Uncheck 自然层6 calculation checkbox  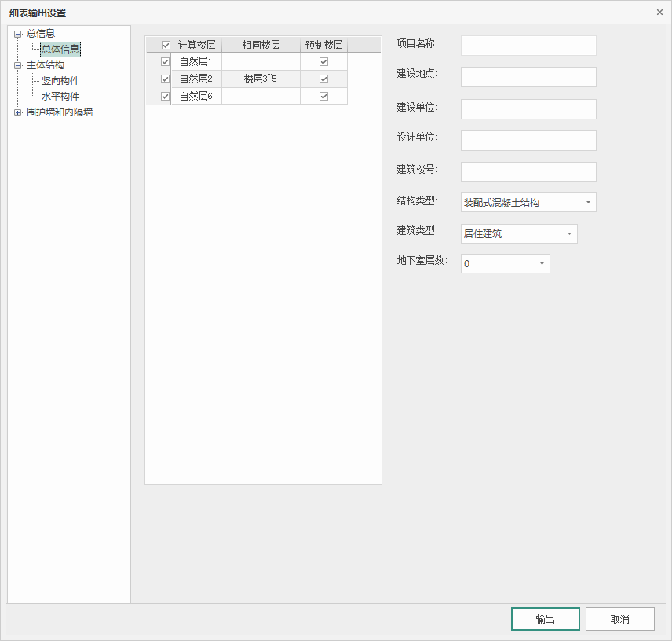[165, 96]
